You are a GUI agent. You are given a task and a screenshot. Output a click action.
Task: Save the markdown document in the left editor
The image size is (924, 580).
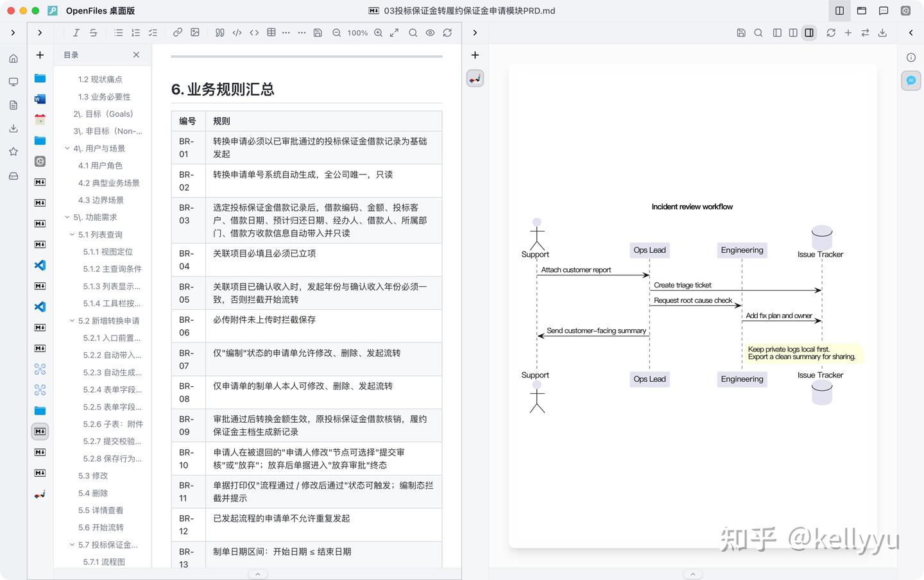click(318, 33)
